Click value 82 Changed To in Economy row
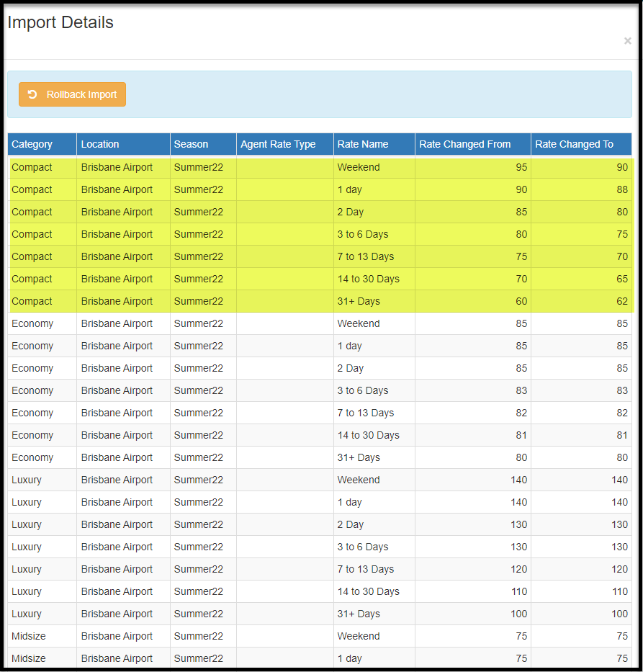Image resolution: width=643 pixels, height=672 pixels. coord(622,413)
